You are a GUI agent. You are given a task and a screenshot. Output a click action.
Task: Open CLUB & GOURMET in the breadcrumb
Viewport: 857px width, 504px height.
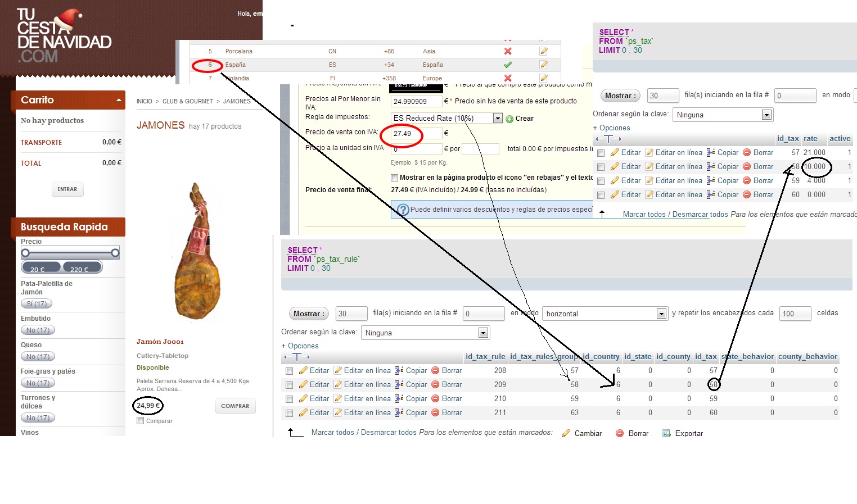[x=188, y=102]
